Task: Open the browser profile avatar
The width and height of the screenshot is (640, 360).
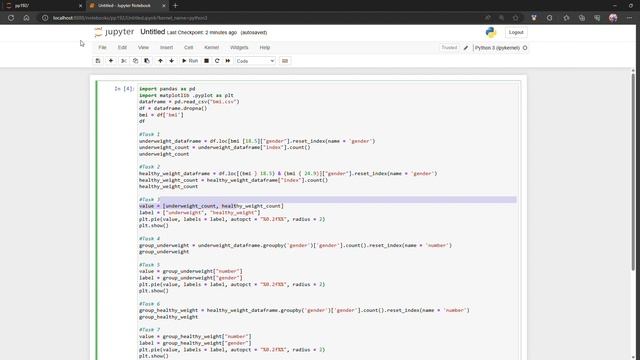Action: click(613, 18)
